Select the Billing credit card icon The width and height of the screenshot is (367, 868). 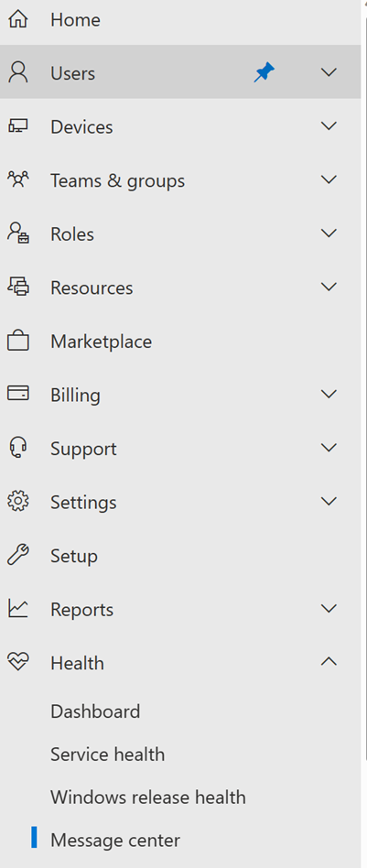[17, 393]
